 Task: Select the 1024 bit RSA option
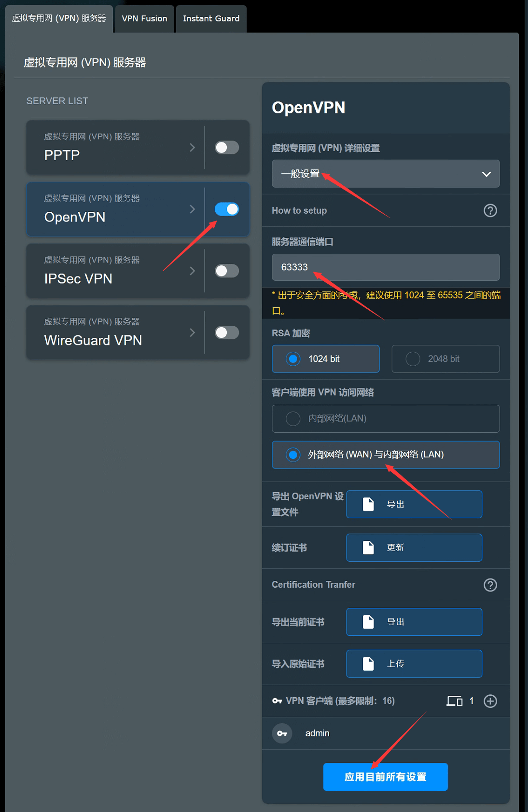coord(326,359)
